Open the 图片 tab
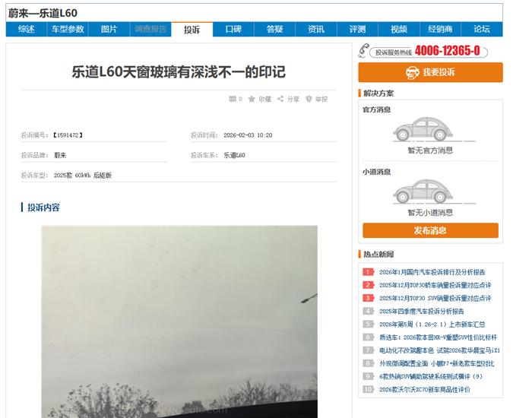 pyautogui.click(x=109, y=29)
